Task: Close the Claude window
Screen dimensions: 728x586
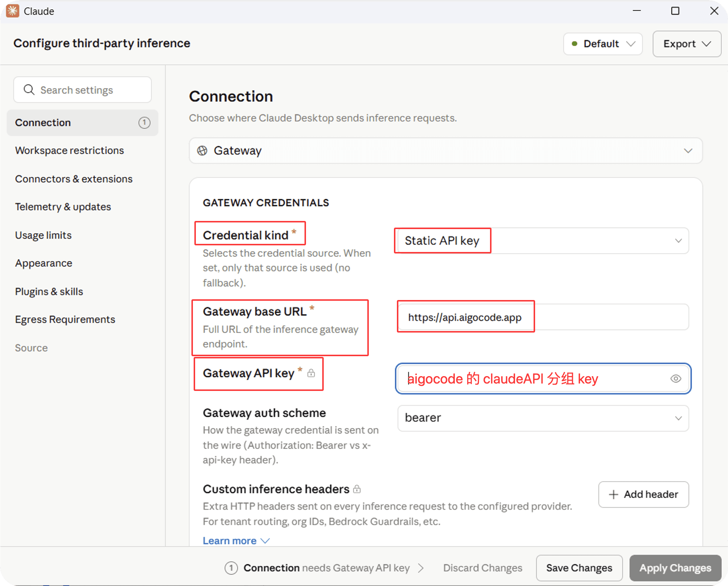Action: coord(714,11)
